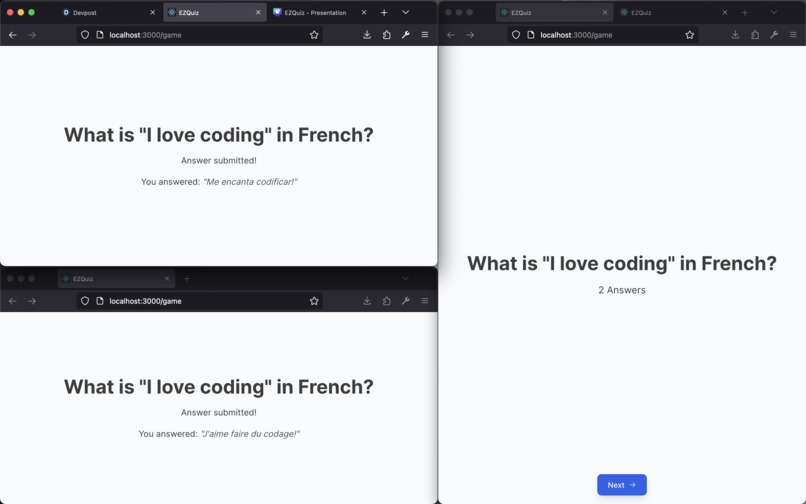Open downloads in the right window
Image resolution: width=806 pixels, height=504 pixels.
736,35
